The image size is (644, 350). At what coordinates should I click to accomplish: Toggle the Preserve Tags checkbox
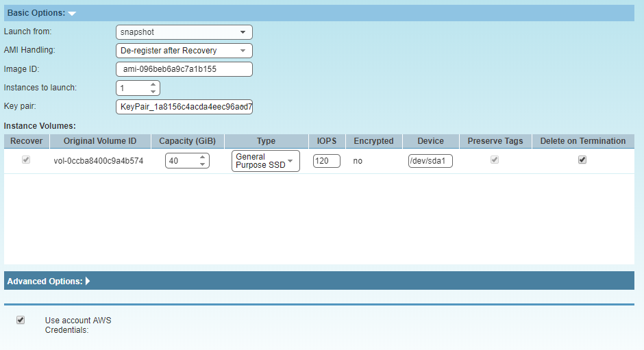[495, 160]
